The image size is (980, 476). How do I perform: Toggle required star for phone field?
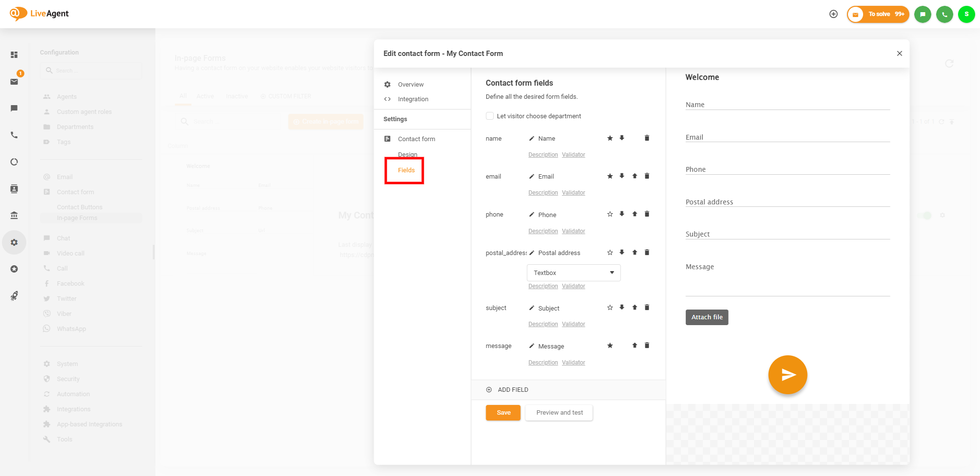[610, 214]
